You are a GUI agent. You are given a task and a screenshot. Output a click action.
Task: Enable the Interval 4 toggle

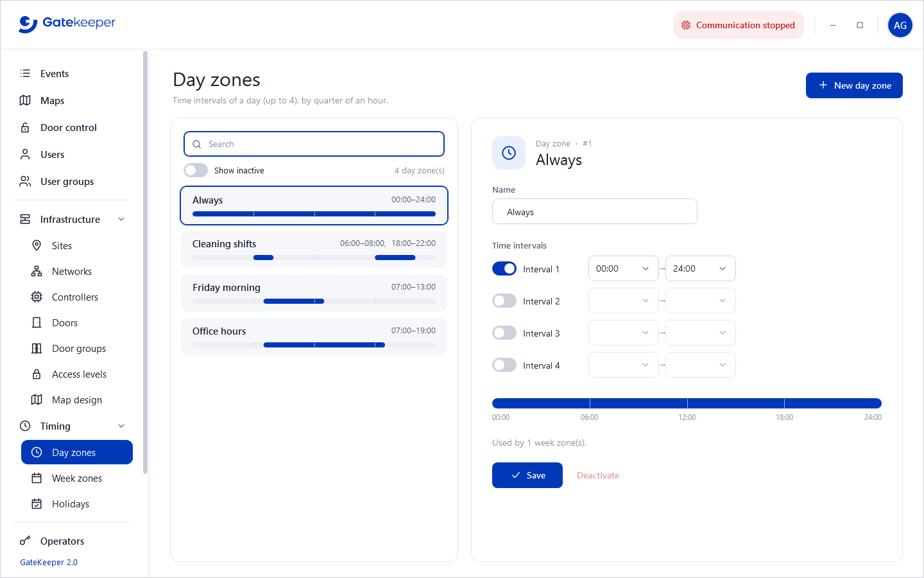point(504,365)
